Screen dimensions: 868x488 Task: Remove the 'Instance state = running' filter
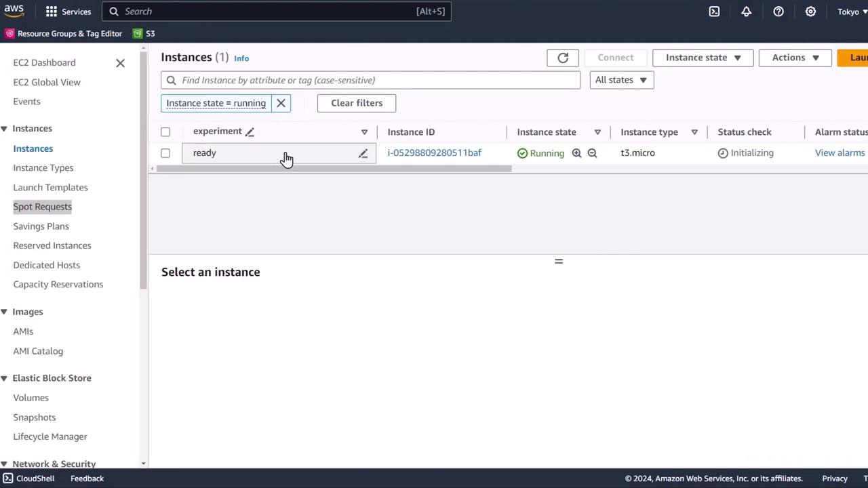[281, 103]
